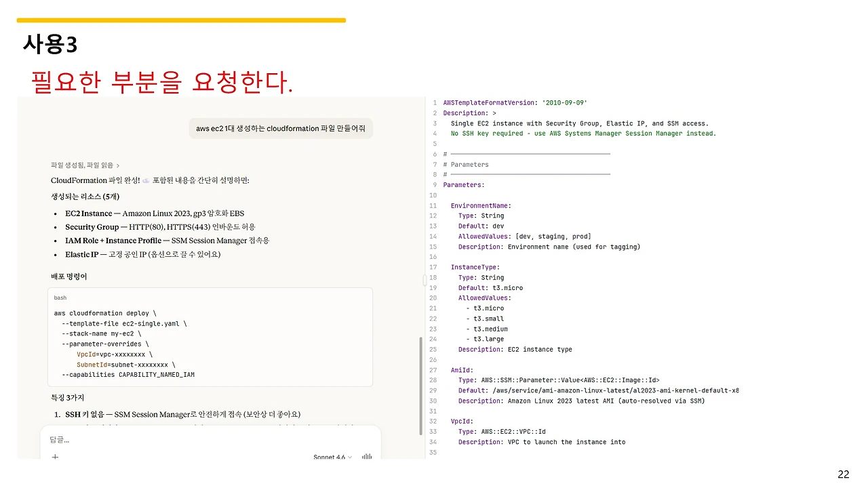The width and height of the screenshot is (868, 488).
Task: Open the Sonnet 4.6 model dropdown
Action: coord(330,457)
